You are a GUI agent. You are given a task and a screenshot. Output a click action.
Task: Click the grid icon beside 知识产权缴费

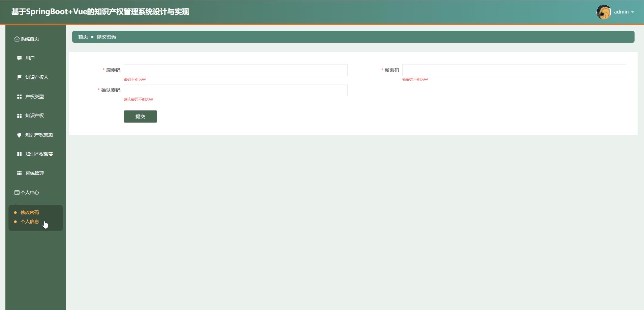19,154
